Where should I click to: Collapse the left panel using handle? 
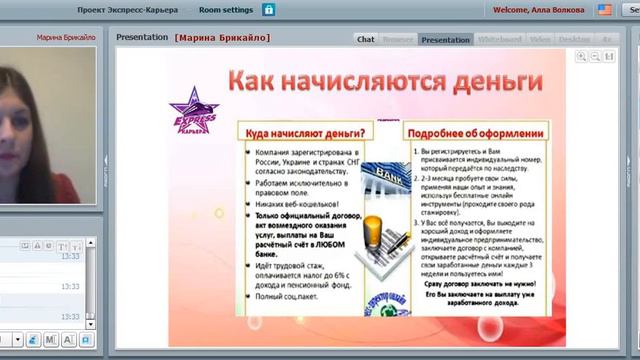(x=106, y=171)
